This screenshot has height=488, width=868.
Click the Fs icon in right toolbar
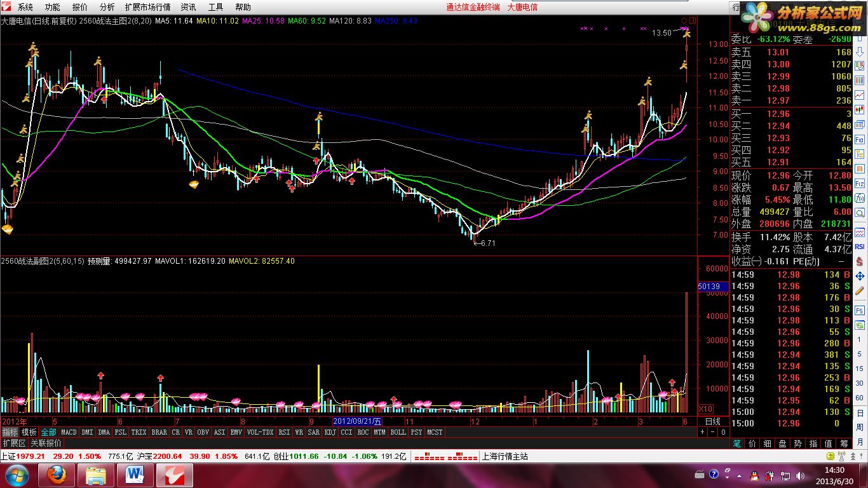pyautogui.click(x=860, y=310)
